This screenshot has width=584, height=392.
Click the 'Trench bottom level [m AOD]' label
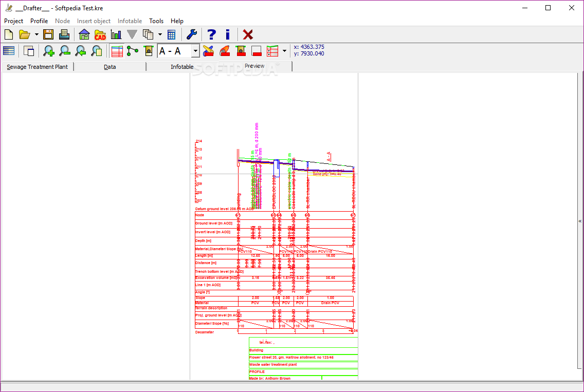click(x=220, y=271)
